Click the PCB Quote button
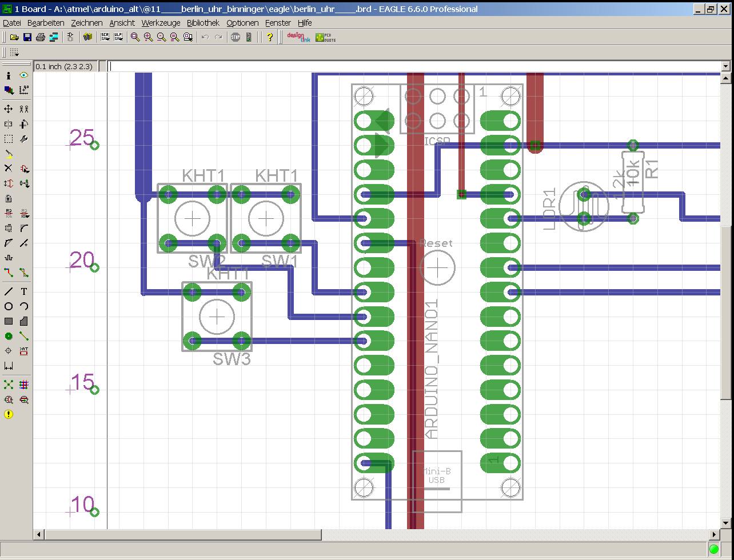Viewport: 734px width, 560px height. (326, 37)
